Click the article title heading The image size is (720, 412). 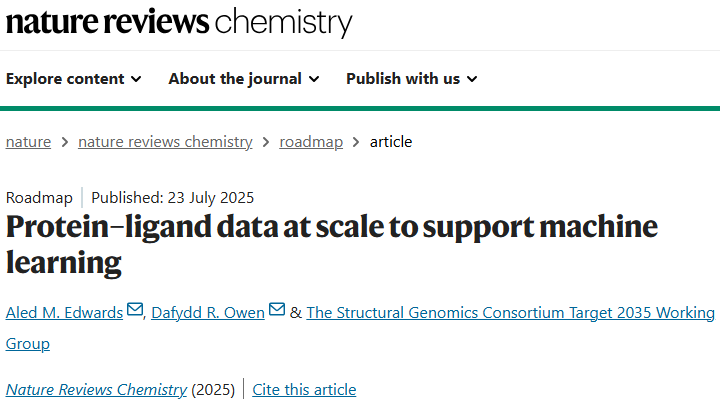click(332, 245)
